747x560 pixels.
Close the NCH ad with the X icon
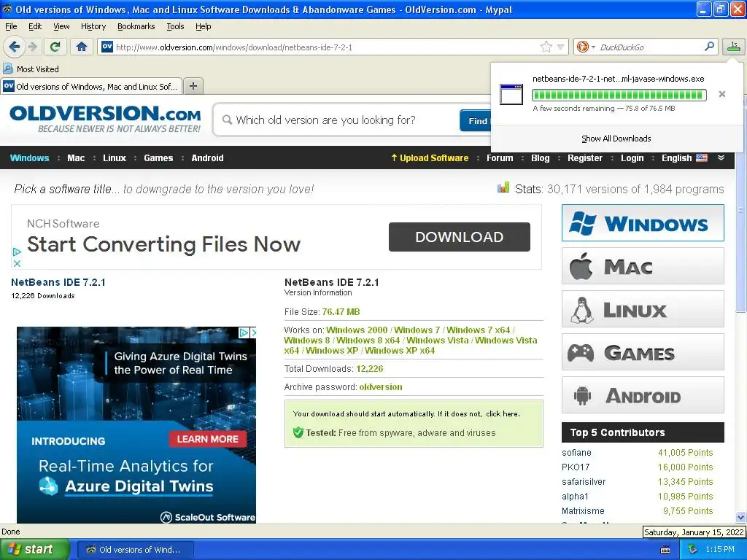(x=17, y=262)
